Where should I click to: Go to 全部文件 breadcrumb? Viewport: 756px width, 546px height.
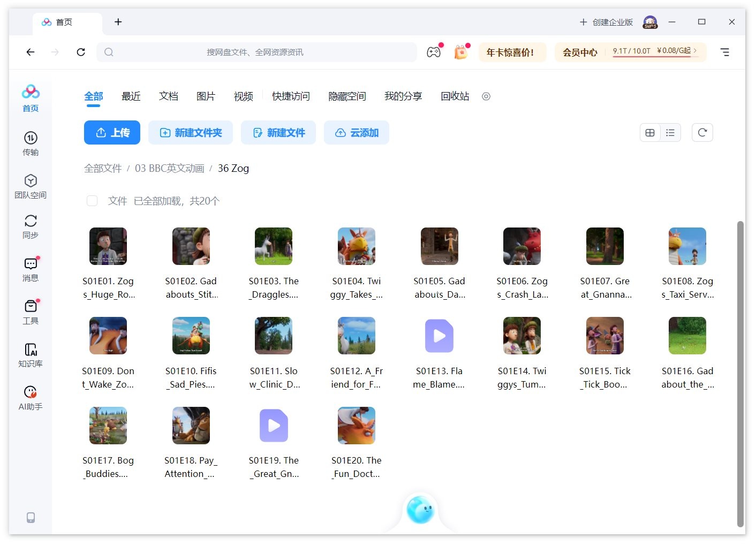(x=103, y=168)
